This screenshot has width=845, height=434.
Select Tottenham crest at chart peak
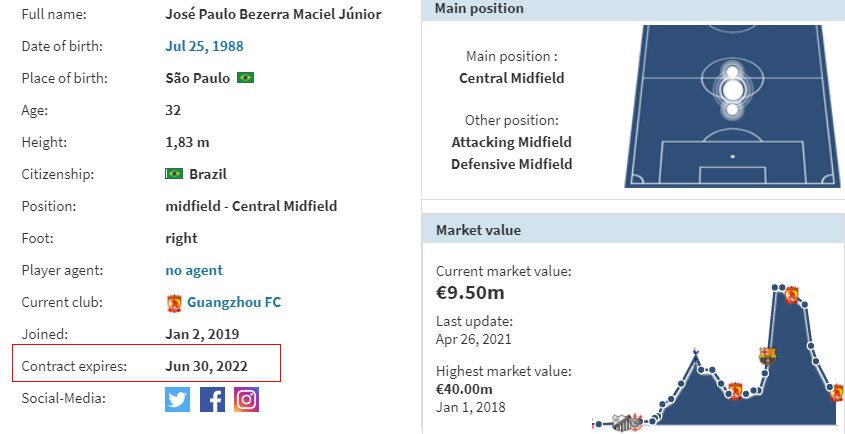(696, 354)
